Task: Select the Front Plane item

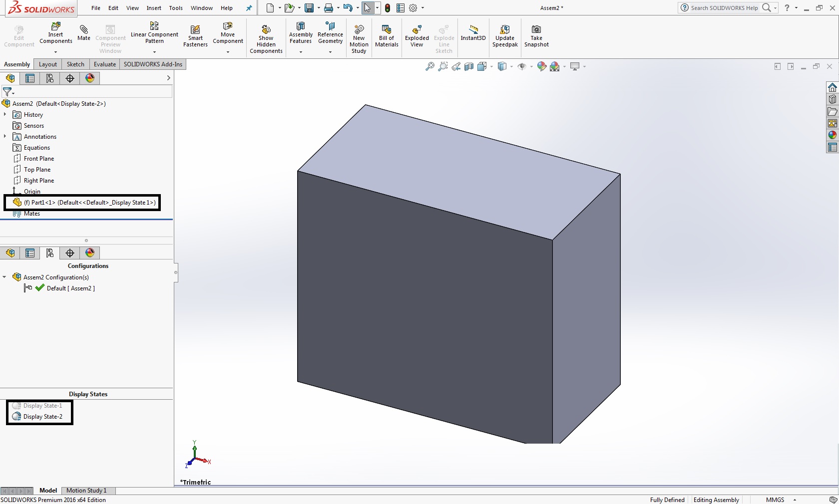Action: coord(38,159)
